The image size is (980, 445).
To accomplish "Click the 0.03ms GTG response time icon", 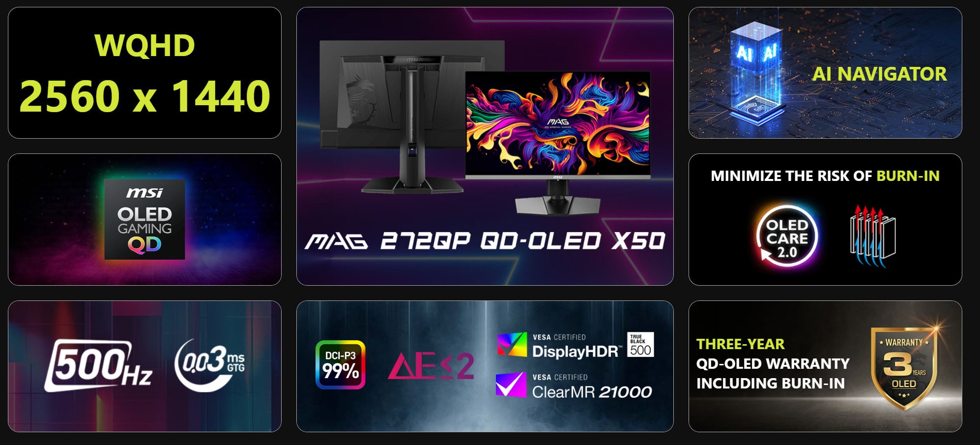I will point(210,365).
